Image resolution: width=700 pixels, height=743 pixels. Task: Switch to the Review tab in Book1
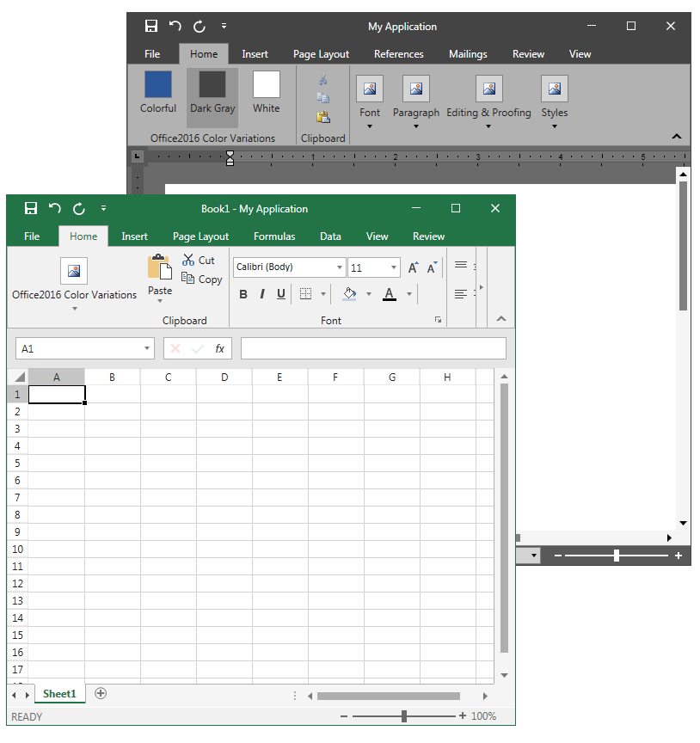428,236
